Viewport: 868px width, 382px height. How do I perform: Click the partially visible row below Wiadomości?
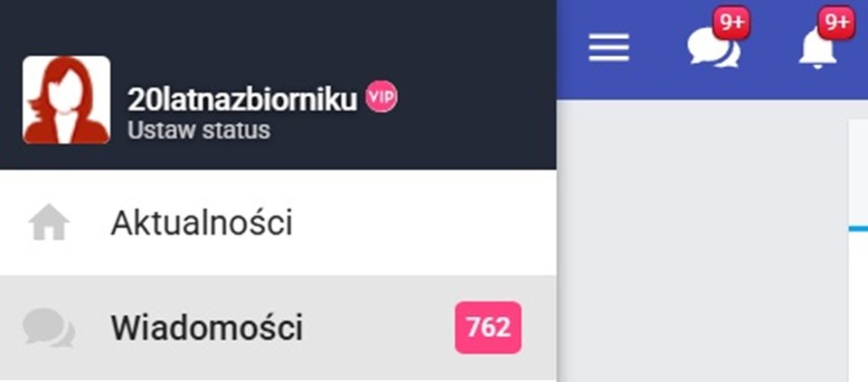click(x=271, y=380)
